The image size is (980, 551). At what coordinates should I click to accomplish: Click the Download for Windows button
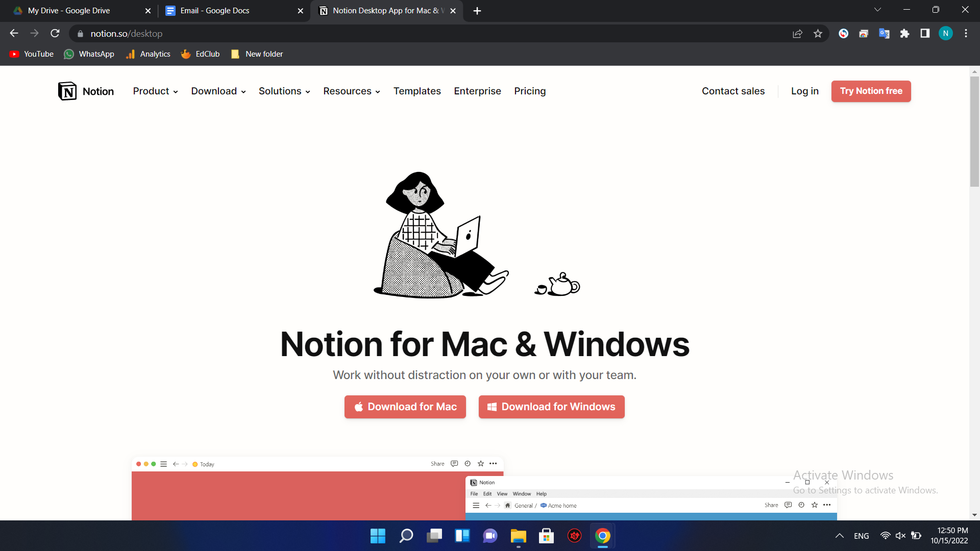pos(551,407)
